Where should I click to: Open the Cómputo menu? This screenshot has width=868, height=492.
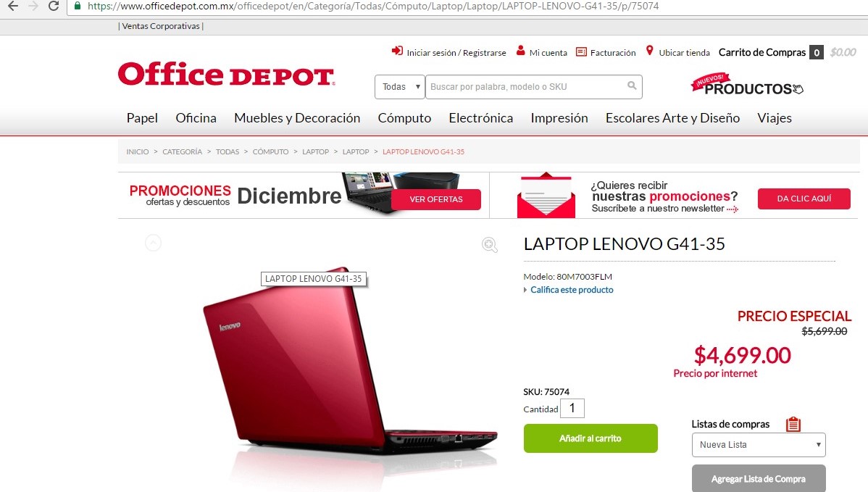click(404, 118)
